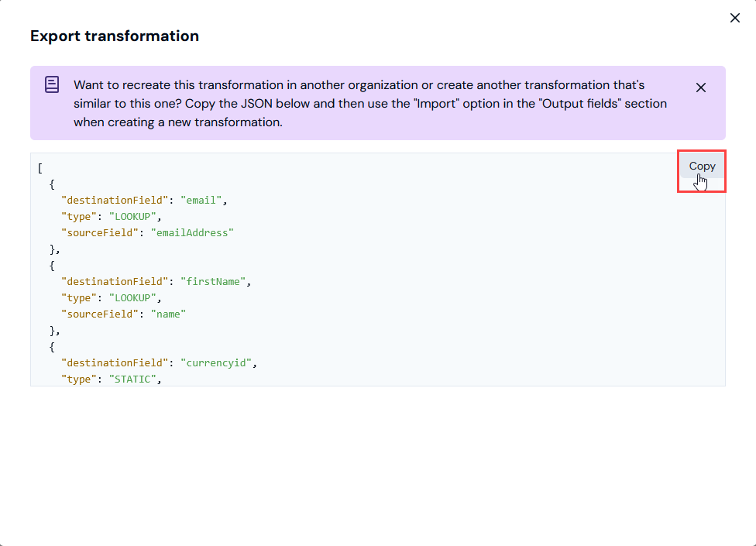Dismiss the purple info banner

pyautogui.click(x=700, y=88)
